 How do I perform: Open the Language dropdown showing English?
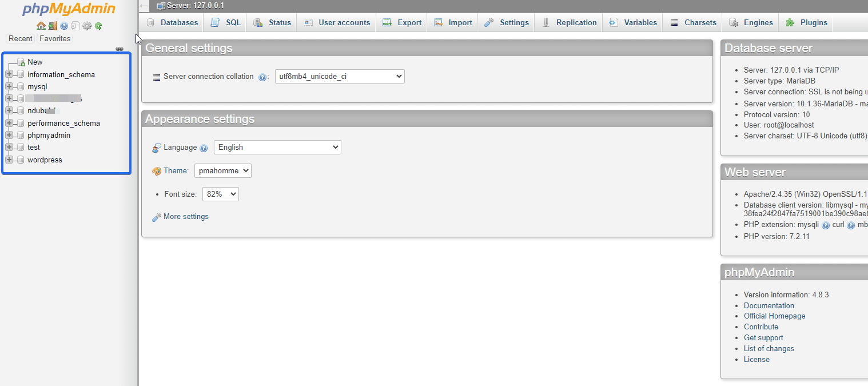(277, 147)
